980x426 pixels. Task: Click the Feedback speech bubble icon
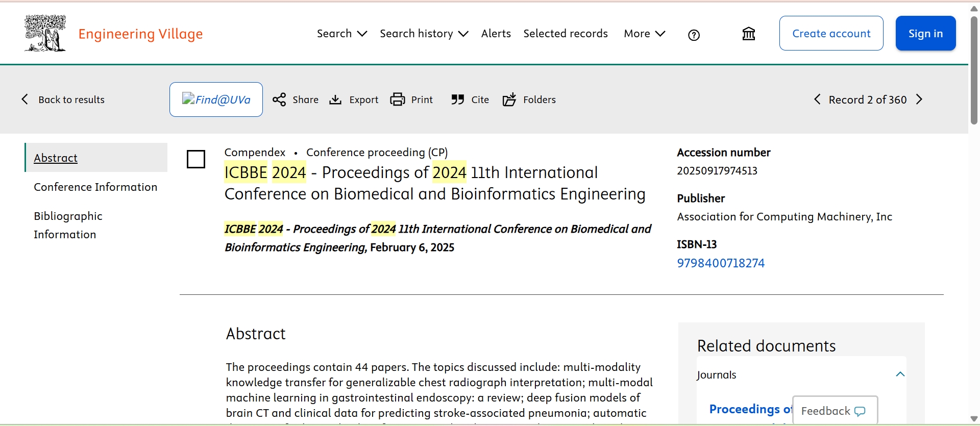[x=860, y=411]
